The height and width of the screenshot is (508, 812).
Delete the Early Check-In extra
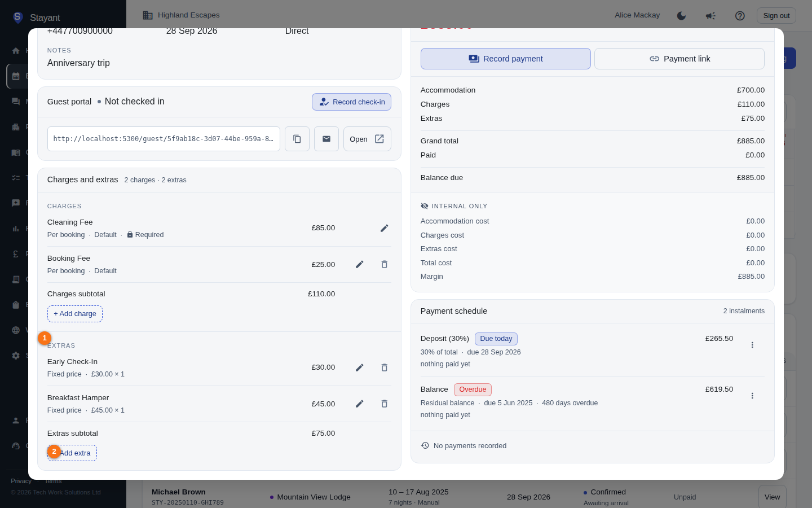pyautogui.click(x=385, y=367)
